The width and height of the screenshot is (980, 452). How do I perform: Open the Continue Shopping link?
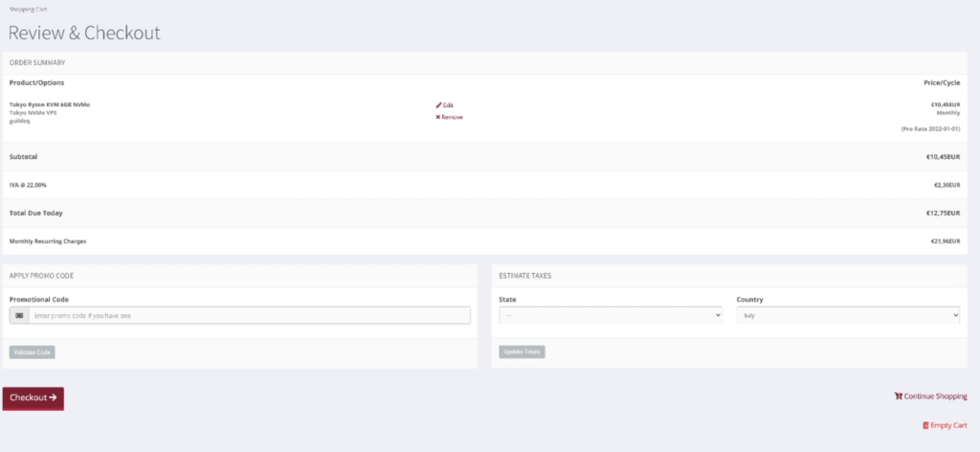pos(930,396)
